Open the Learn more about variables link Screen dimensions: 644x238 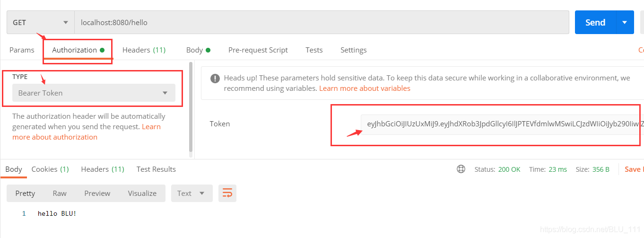click(365, 88)
